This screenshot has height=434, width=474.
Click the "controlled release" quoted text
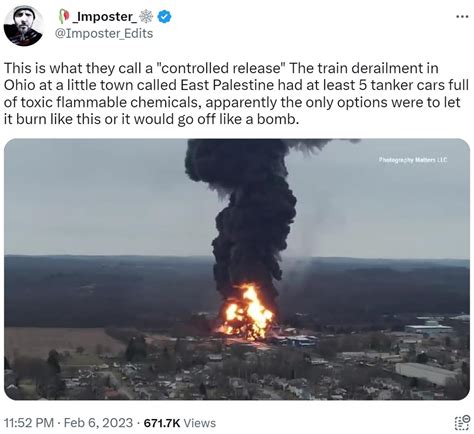[x=221, y=68]
